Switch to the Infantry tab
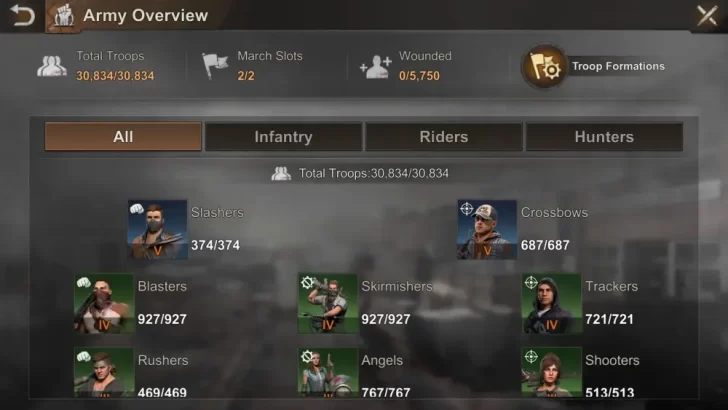 [283, 137]
